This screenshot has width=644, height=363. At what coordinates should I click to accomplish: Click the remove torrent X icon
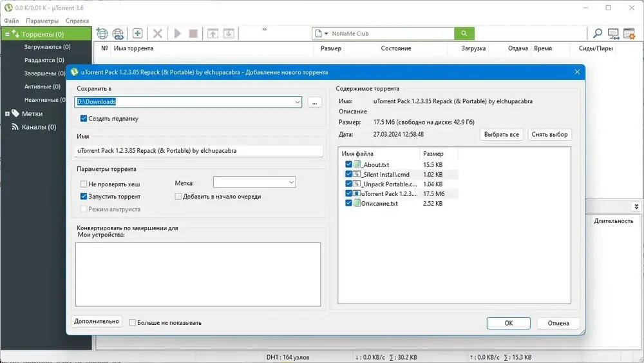157,34
